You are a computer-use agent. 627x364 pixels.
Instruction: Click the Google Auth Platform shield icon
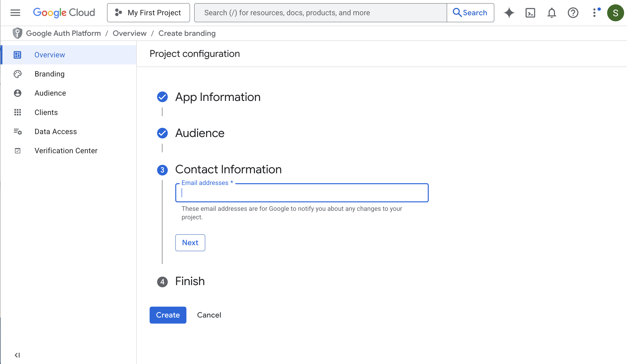coord(17,33)
